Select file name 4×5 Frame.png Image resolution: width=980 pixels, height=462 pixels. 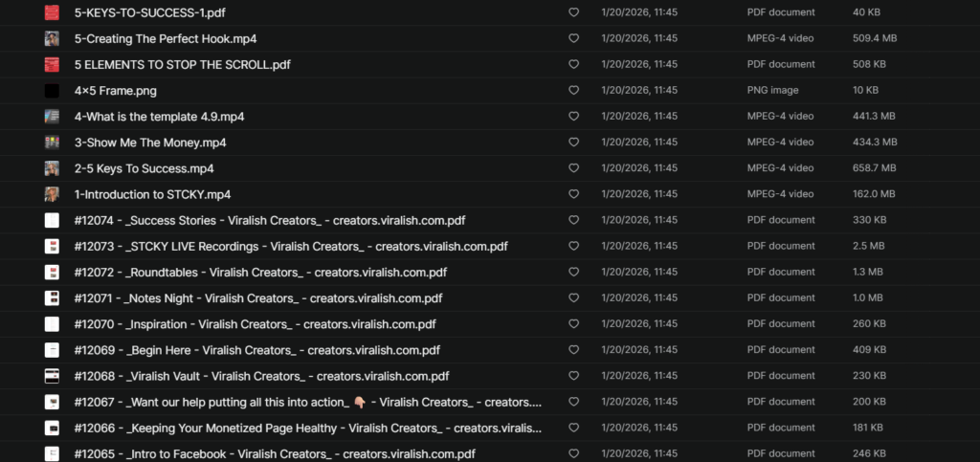[116, 91]
